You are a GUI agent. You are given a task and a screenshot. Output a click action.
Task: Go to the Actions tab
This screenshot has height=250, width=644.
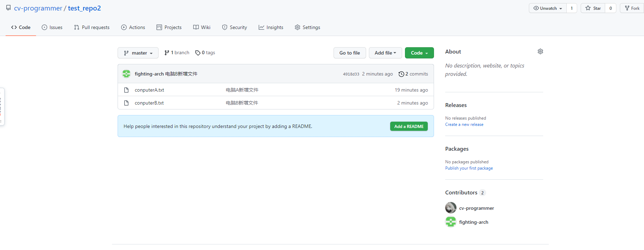[x=133, y=27]
